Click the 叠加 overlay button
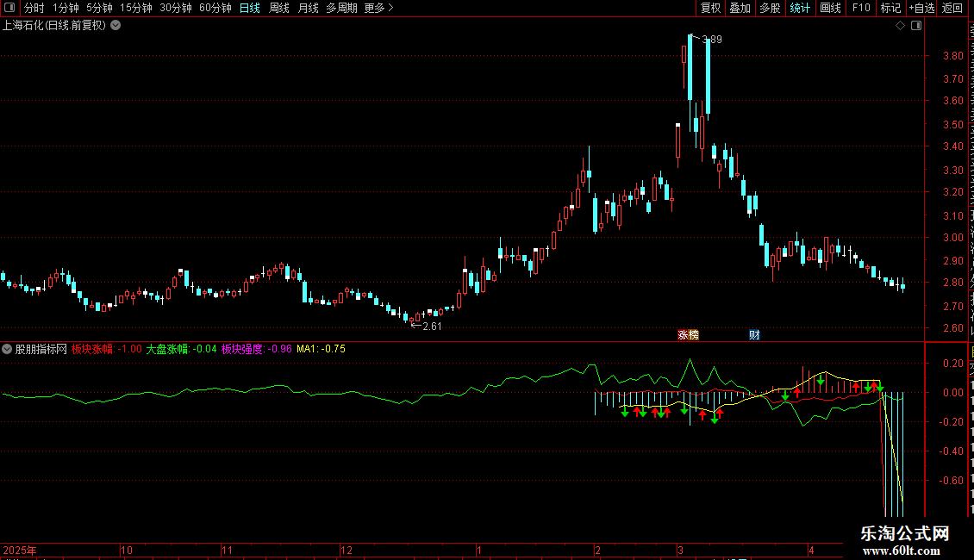The height and width of the screenshot is (560, 974). [x=740, y=8]
